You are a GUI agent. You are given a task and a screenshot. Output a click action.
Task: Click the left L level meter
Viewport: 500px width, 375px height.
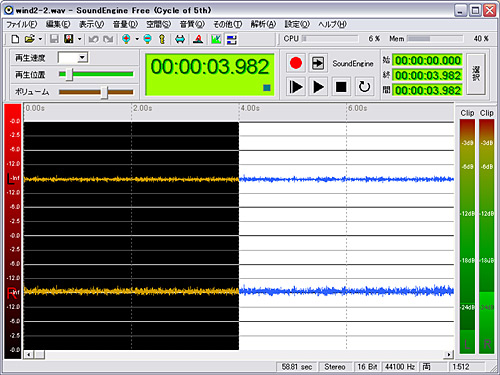pos(467,236)
